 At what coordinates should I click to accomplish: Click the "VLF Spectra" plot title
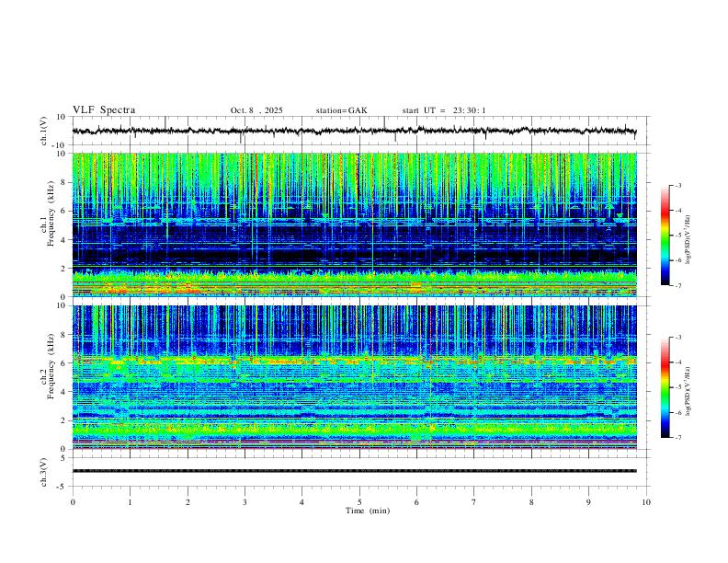tap(104, 110)
